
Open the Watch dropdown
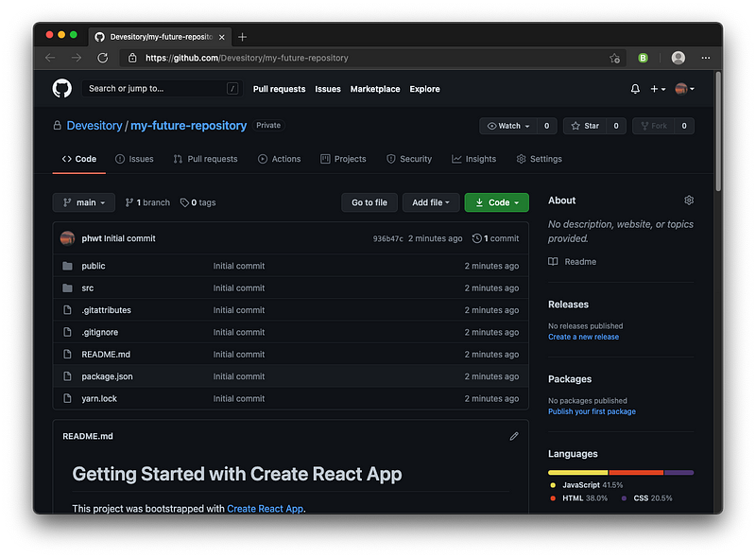508,126
